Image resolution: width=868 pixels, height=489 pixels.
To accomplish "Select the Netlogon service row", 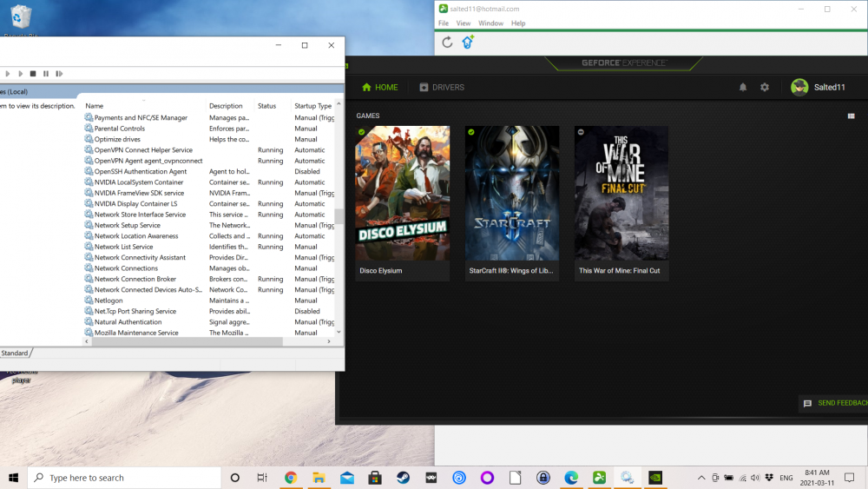I will pyautogui.click(x=209, y=301).
